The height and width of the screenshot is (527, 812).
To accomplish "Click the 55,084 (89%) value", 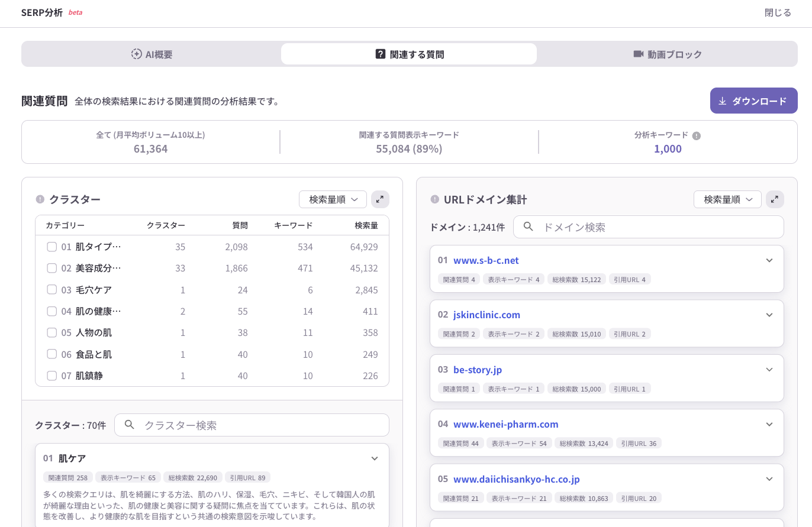I will click(x=409, y=148).
